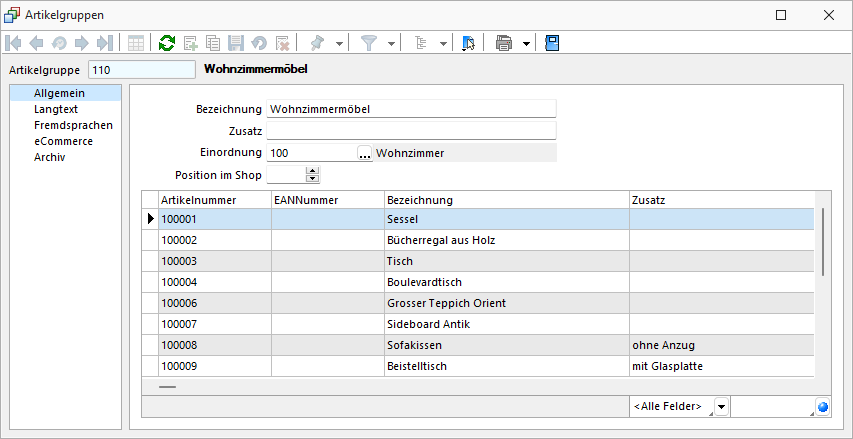Click the Einordnung ellipsis lookup button

click(x=364, y=153)
